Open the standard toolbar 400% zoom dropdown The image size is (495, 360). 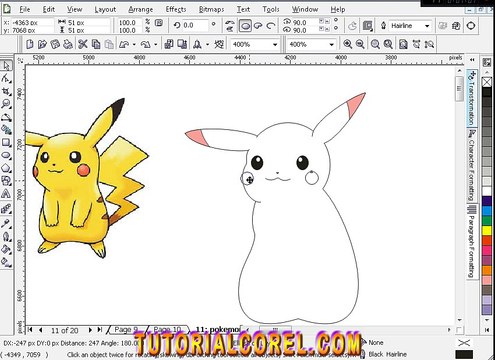click(x=275, y=44)
